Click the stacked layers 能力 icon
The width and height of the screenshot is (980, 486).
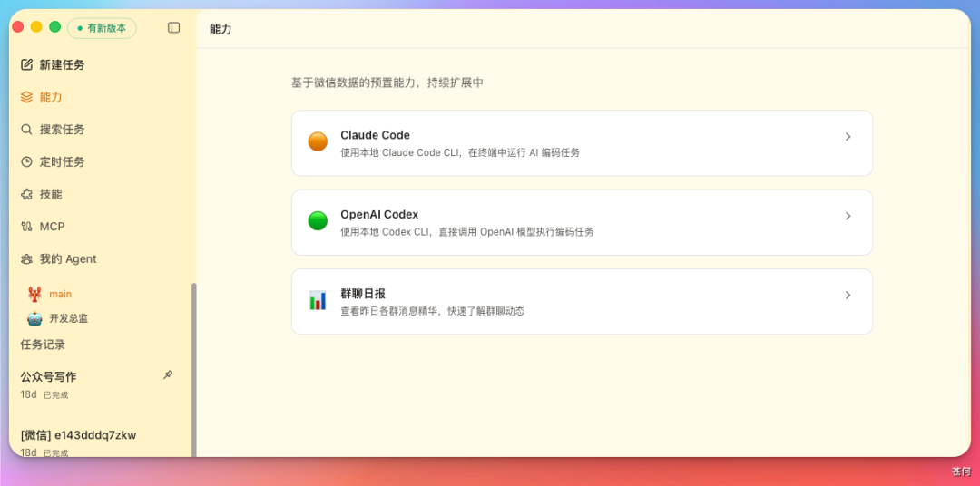pyautogui.click(x=26, y=97)
